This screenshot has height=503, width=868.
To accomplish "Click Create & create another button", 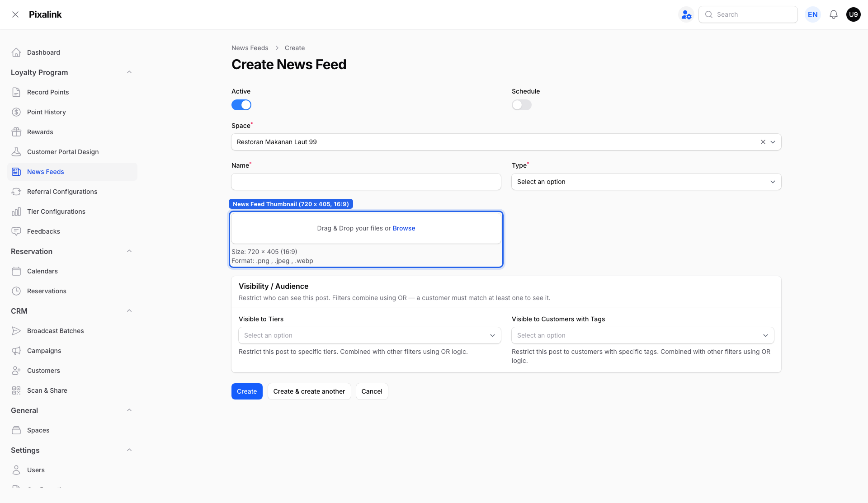I will (x=309, y=391).
